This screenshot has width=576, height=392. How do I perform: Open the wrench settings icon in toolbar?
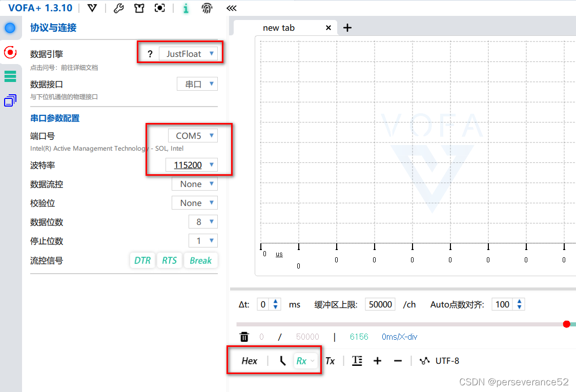click(118, 8)
